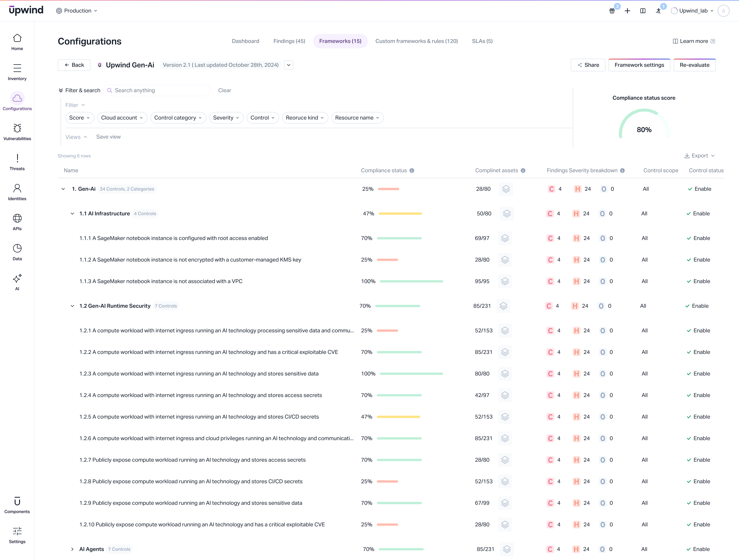Open the gift notifications with badge 3
This screenshot has height=560, width=739.
point(612,10)
